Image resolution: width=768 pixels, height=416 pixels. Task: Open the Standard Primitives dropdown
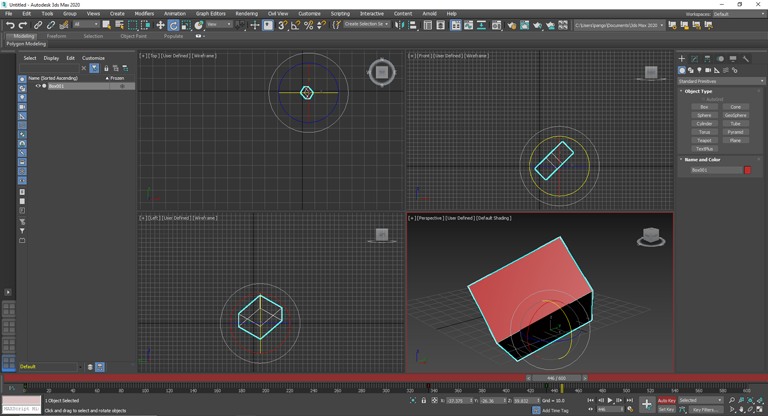click(720, 81)
